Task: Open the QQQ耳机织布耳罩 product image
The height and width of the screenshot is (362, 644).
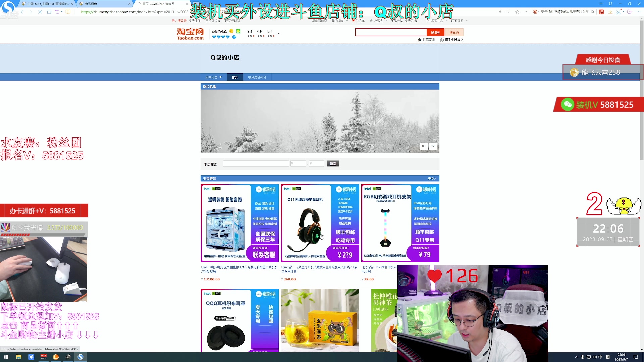Action: coord(240,320)
